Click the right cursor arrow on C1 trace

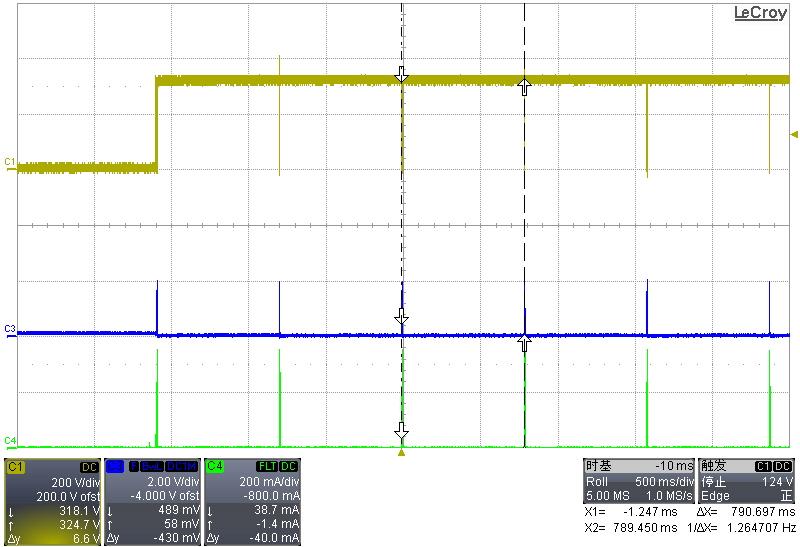click(524, 87)
